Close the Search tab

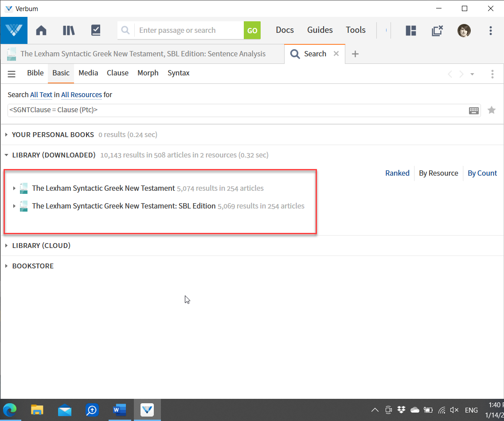[336, 54]
